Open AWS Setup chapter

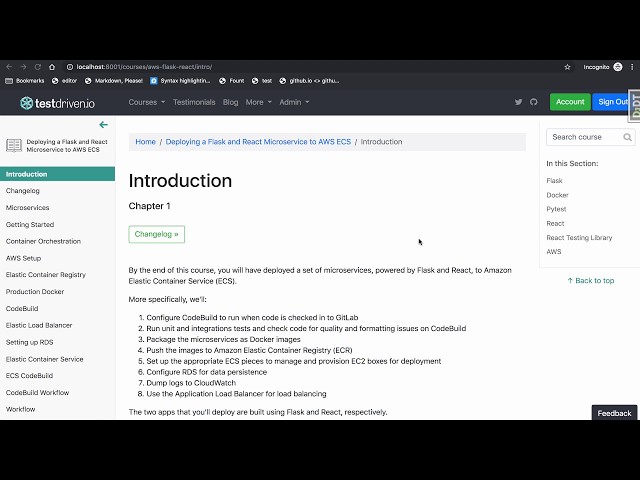23,258
